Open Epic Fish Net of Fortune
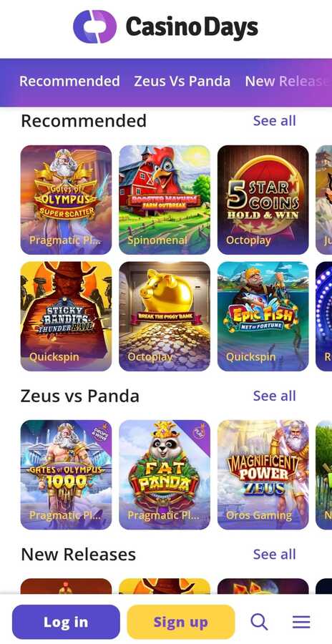332x644 pixels. click(263, 316)
